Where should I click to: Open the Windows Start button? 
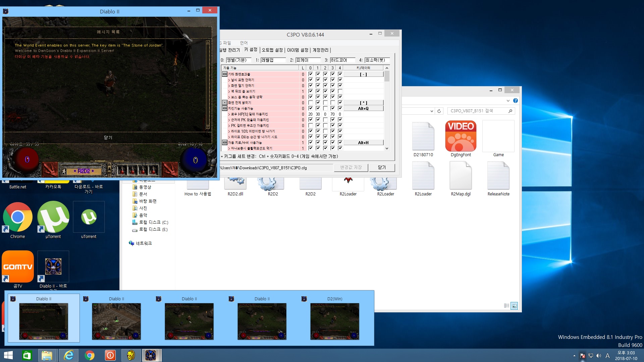tap(8, 355)
